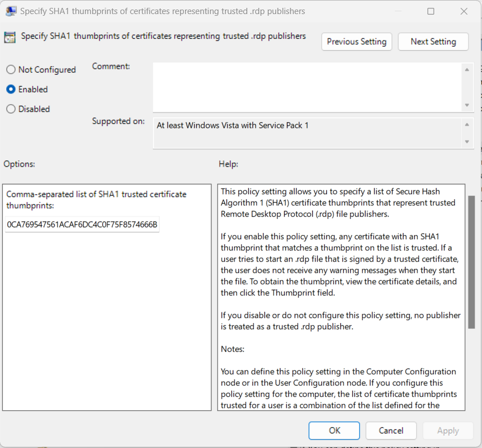Focus the SHA1 thumbprints text field

pos(82,225)
